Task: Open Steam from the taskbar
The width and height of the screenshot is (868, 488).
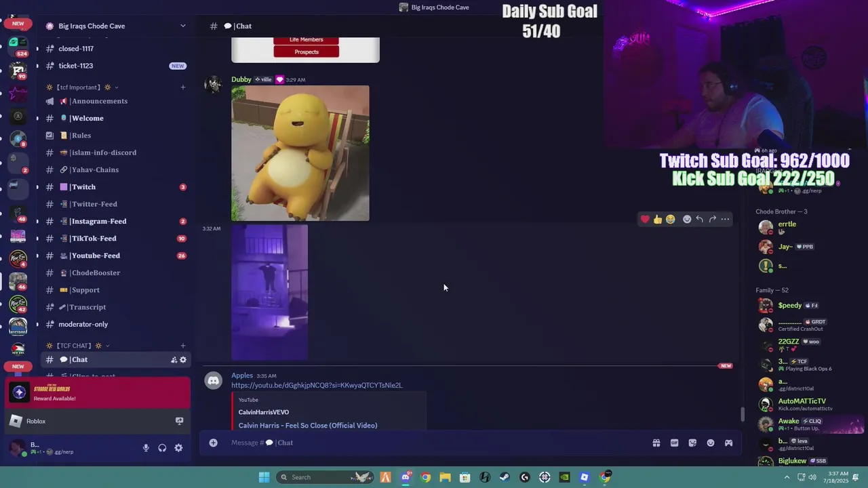Action: click(x=505, y=477)
